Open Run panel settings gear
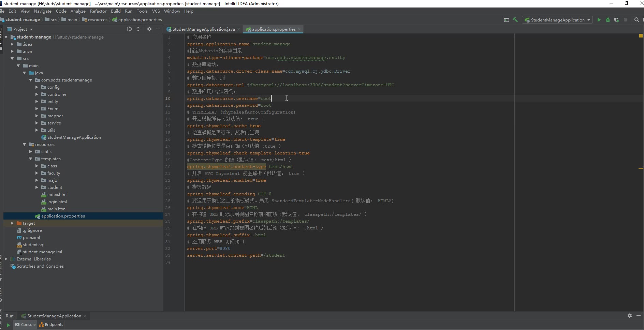644x330 pixels. 630,316
